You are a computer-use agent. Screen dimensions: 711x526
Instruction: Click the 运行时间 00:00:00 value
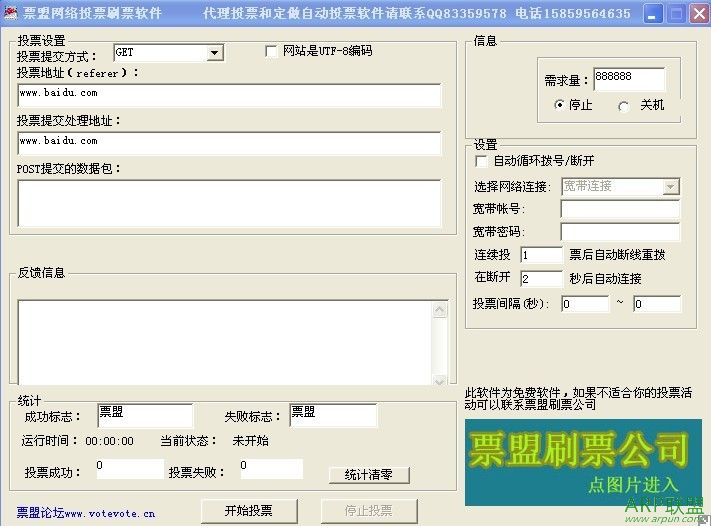click(109, 441)
